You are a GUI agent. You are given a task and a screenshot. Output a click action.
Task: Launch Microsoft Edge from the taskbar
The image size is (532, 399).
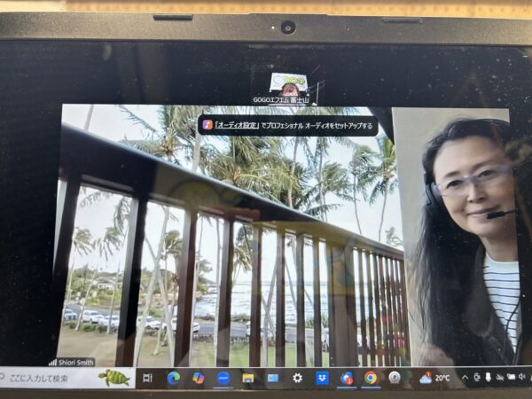point(174,378)
